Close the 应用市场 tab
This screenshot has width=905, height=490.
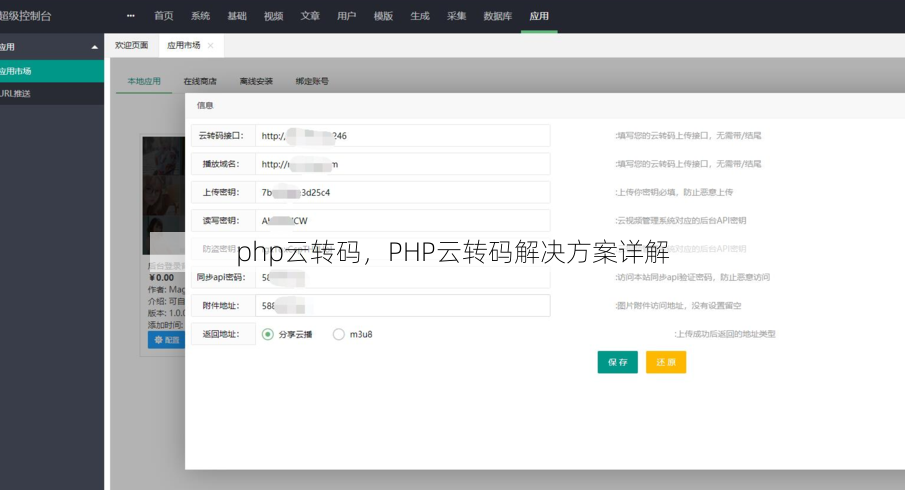[x=211, y=46]
